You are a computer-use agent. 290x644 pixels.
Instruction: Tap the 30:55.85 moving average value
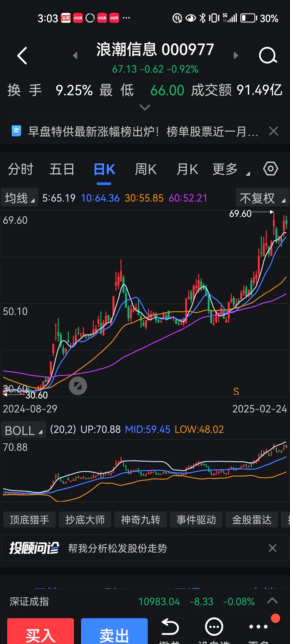click(x=144, y=198)
